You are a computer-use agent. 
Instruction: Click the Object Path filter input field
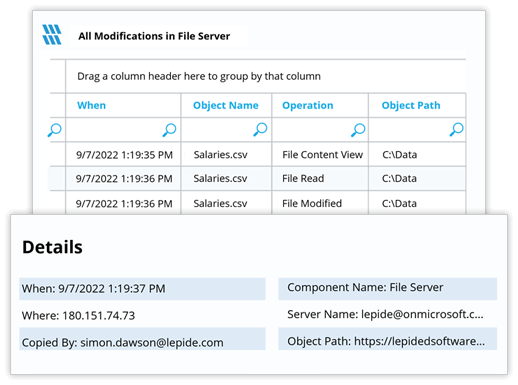417,130
